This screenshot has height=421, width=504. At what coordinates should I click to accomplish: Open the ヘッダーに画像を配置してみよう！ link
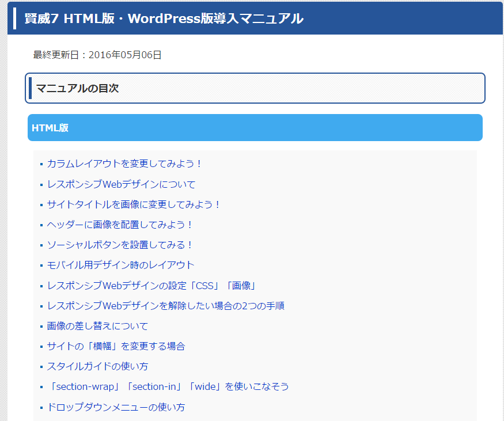[x=120, y=225]
